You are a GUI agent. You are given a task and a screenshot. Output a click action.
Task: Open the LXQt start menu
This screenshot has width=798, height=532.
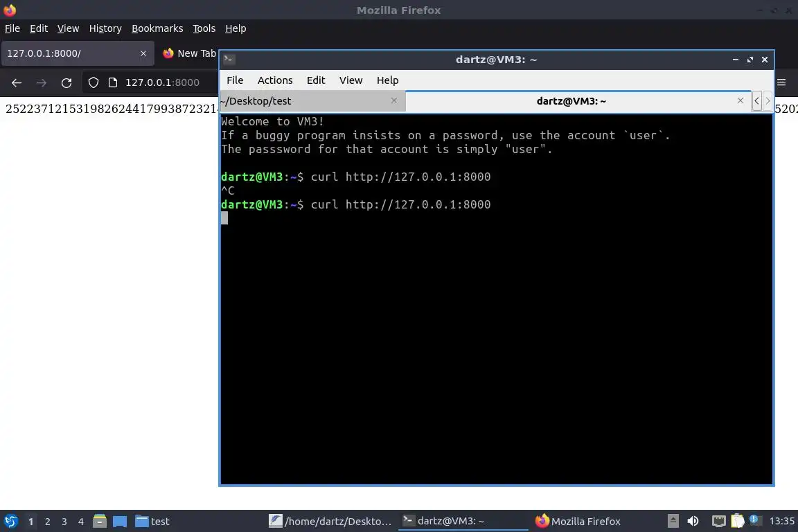[10, 522]
